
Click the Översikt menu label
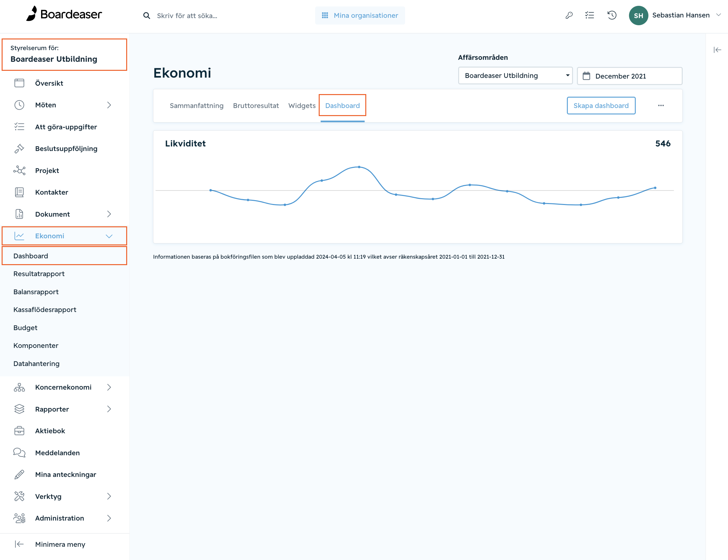(49, 83)
